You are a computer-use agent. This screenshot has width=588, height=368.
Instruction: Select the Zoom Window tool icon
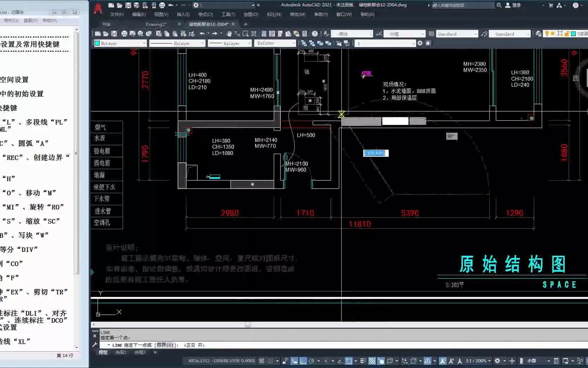pyautogui.click(x=246, y=34)
